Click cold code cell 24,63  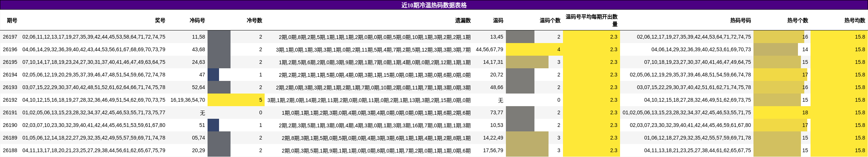pyautogui.click(x=198, y=62)
